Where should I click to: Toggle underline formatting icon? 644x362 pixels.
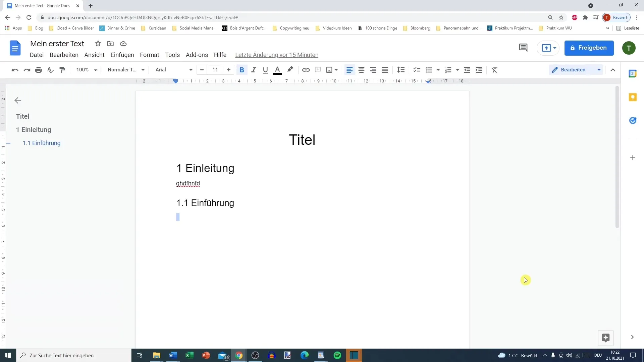[x=265, y=70]
